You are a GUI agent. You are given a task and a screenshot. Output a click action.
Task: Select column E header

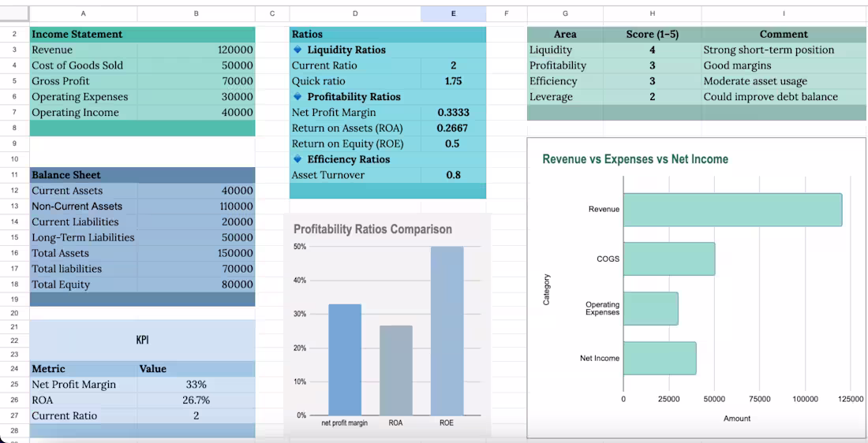tap(454, 14)
